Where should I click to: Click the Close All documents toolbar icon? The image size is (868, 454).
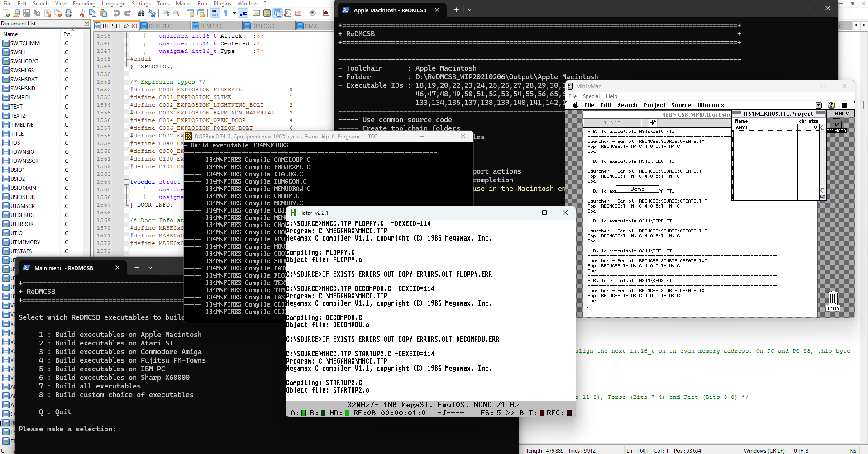(x=57, y=13)
